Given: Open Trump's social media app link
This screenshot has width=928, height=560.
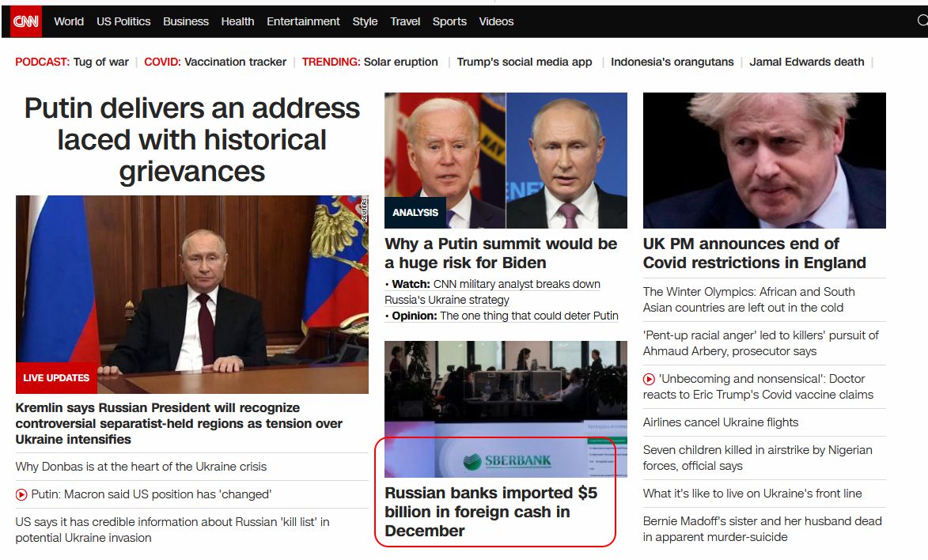Looking at the screenshot, I should tap(525, 62).
